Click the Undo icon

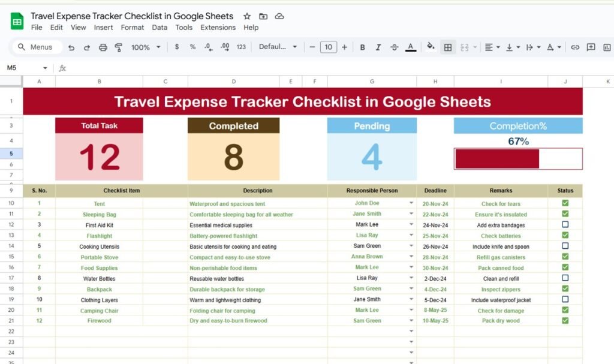click(71, 47)
